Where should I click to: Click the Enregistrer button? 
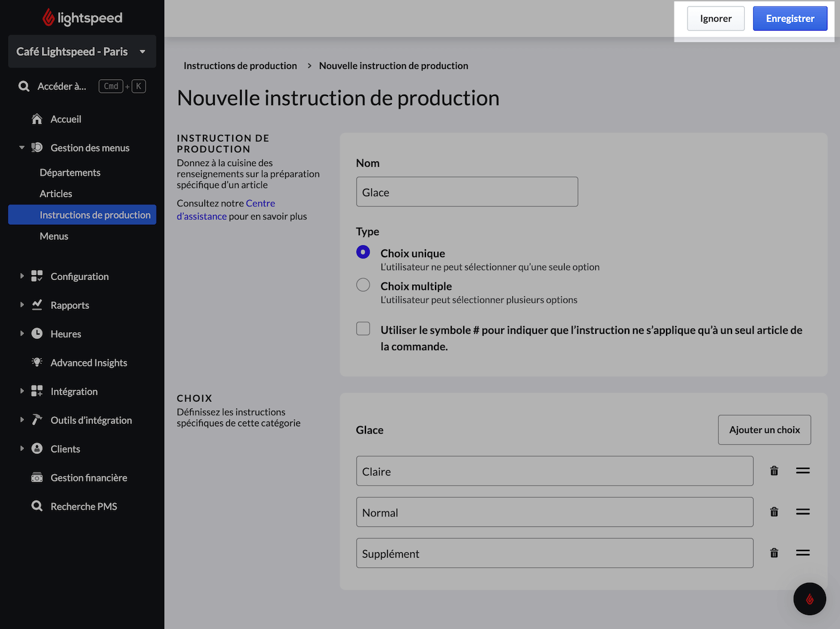click(790, 19)
